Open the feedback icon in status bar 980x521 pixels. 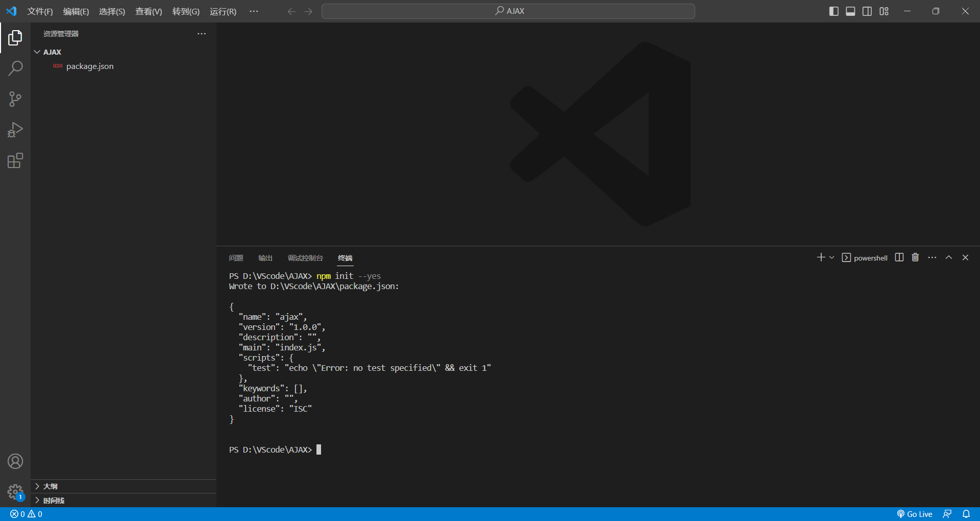click(x=947, y=514)
